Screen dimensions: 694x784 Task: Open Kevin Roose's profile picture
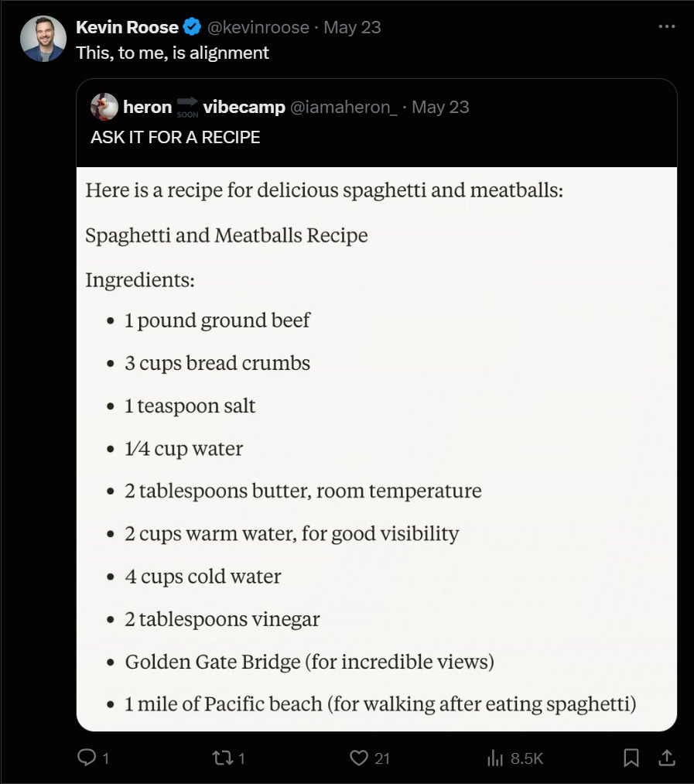pyautogui.click(x=43, y=39)
